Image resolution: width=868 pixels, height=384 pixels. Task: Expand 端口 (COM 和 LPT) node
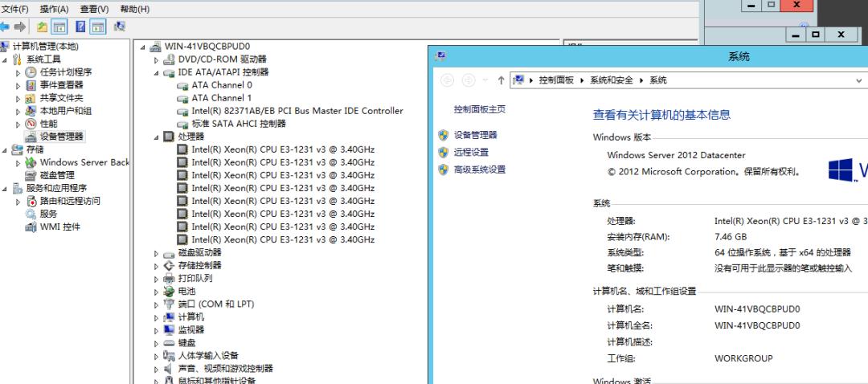click(156, 304)
